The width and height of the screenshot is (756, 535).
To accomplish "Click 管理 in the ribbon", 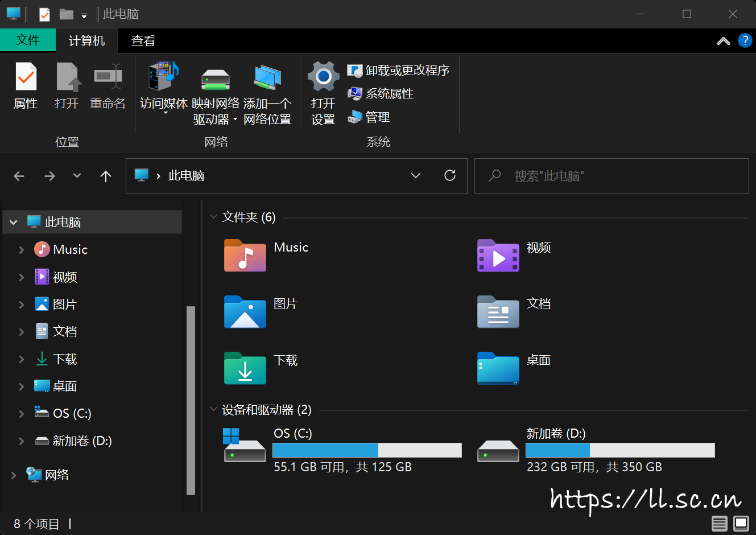I will pyautogui.click(x=369, y=117).
